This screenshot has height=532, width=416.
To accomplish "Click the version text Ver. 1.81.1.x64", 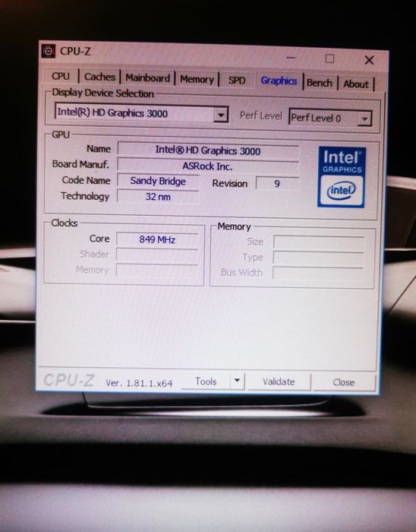I will pos(139,383).
